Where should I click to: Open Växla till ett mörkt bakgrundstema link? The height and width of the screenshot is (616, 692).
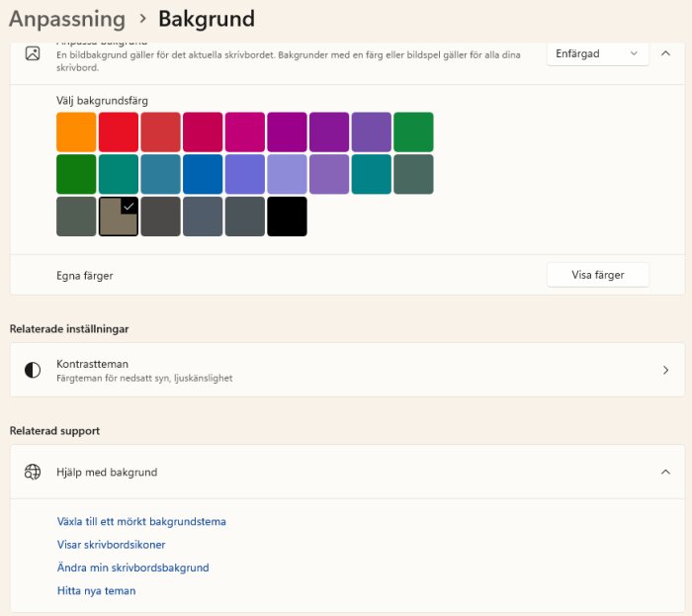(141, 521)
